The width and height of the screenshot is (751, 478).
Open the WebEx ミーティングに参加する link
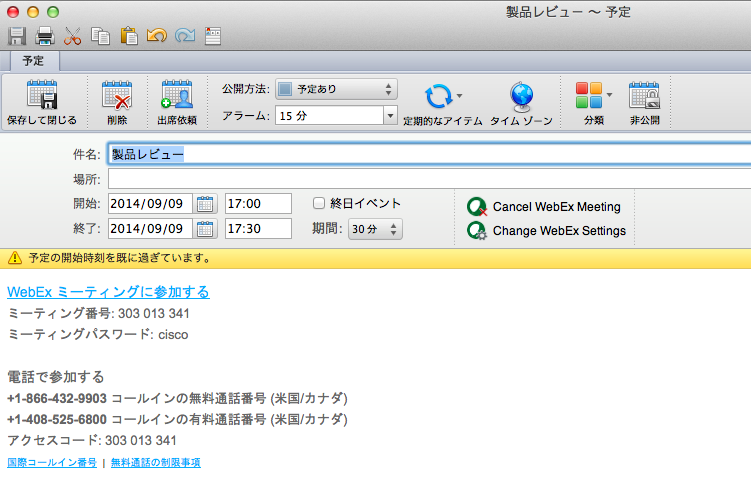108,292
